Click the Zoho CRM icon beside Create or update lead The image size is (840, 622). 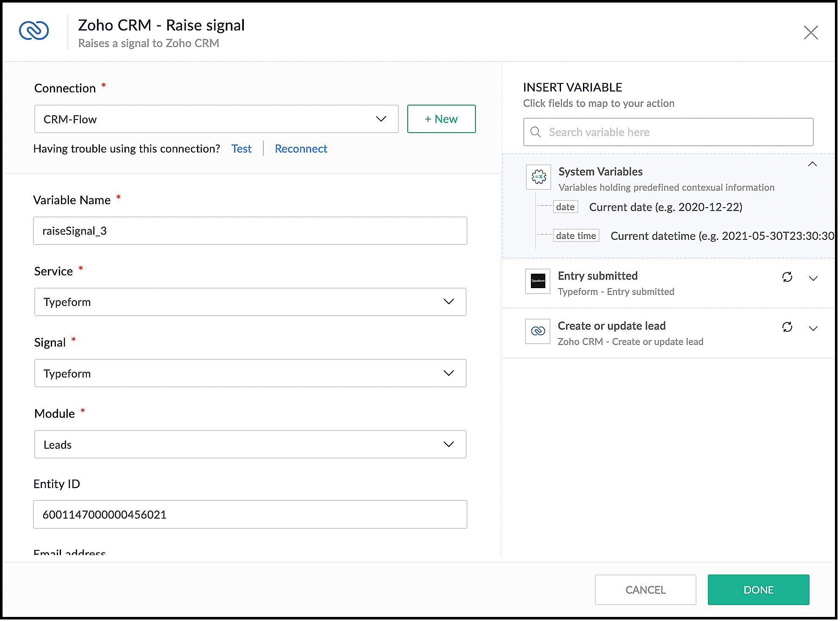pos(538,331)
